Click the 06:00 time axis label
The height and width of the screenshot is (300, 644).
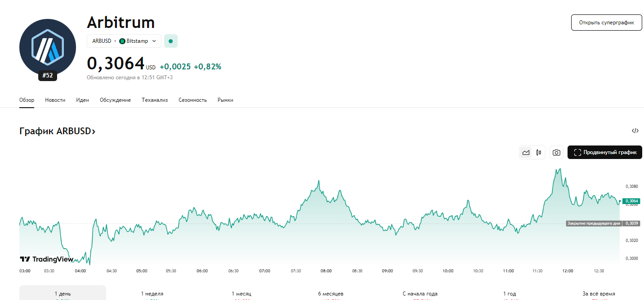202,271
